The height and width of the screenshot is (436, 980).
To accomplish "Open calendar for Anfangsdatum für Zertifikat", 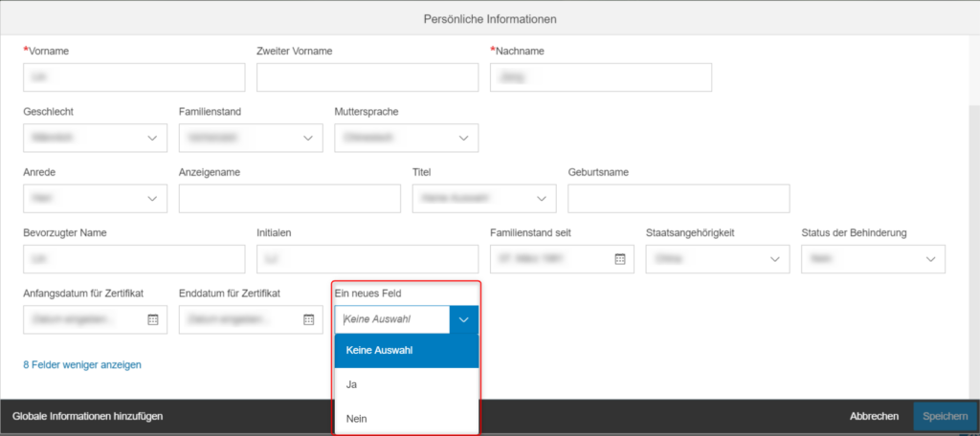I will click(153, 319).
